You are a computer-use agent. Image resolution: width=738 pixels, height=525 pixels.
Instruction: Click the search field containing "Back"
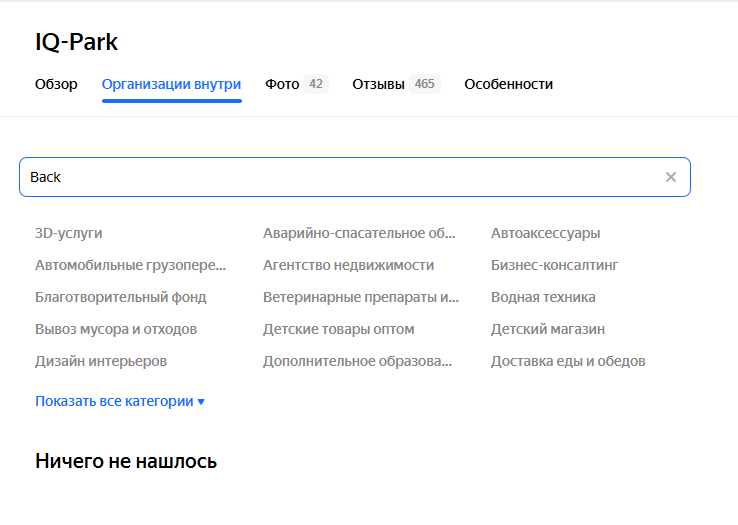point(354,177)
